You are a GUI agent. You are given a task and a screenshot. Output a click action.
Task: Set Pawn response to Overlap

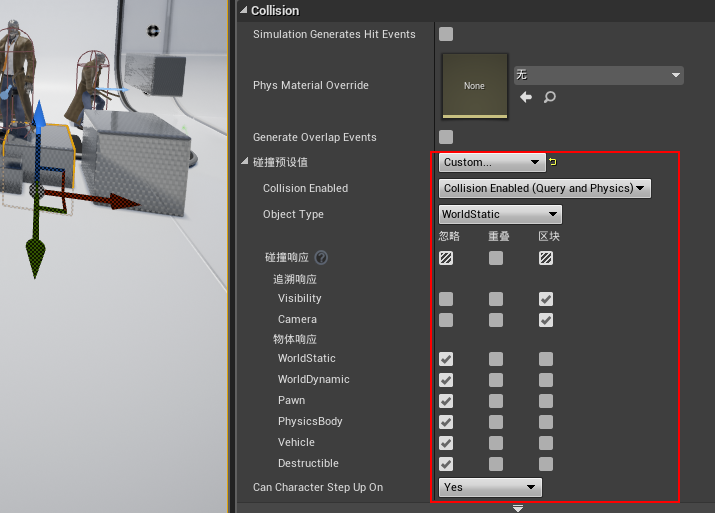point(496,401)
